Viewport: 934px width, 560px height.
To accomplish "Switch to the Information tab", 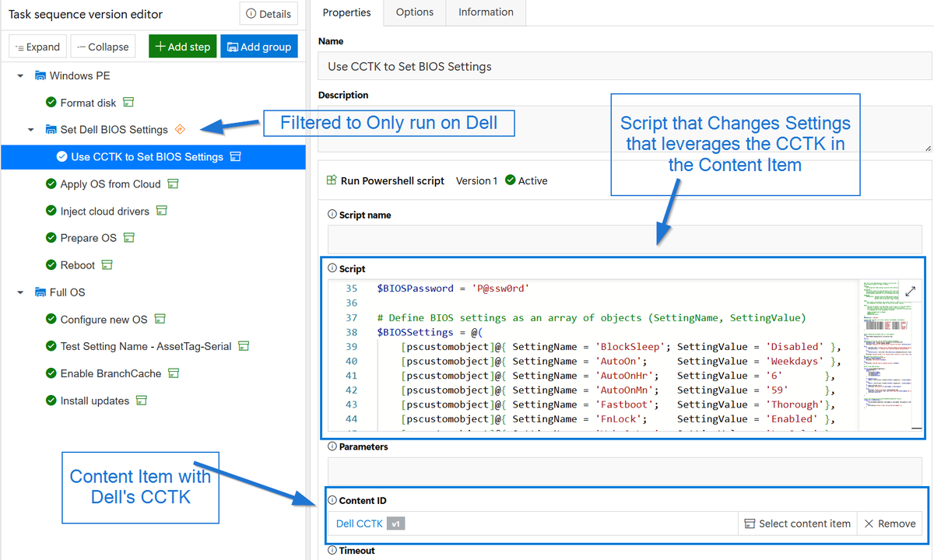I will (x=486, y=12).
